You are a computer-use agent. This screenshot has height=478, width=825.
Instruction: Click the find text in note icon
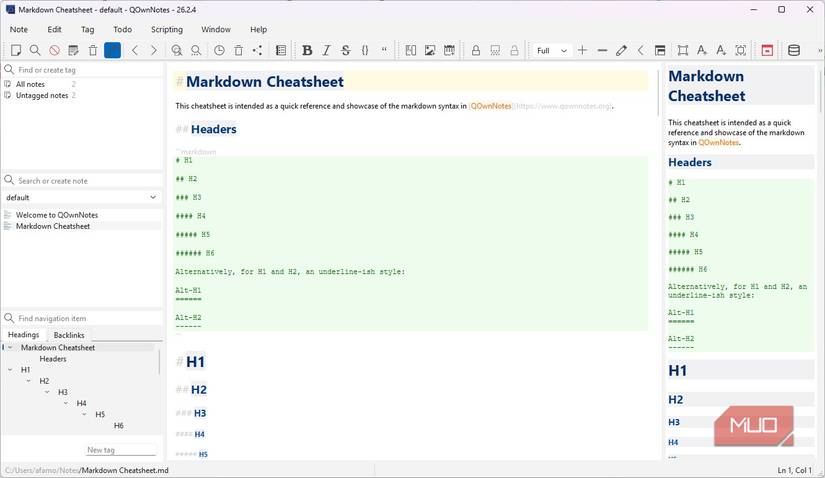177,51
